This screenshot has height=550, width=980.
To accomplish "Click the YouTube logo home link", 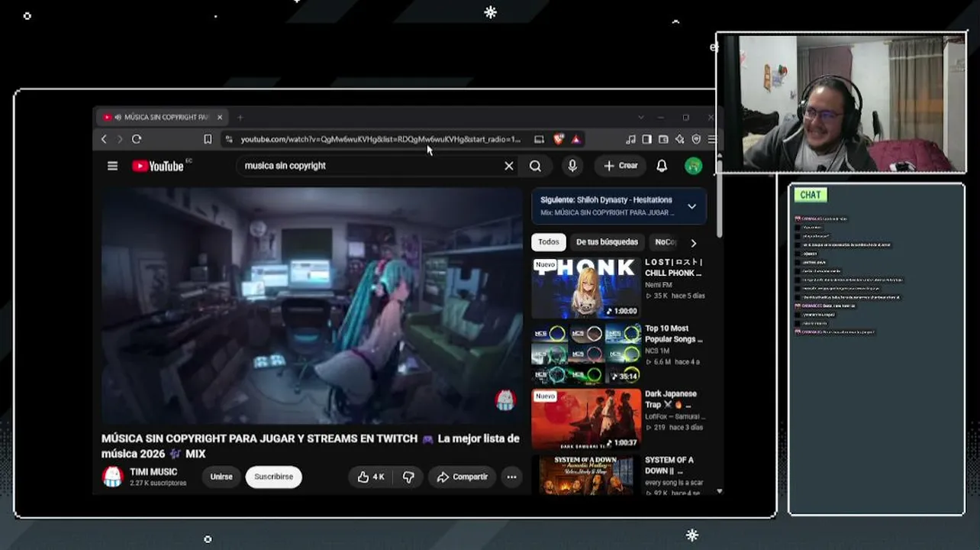I will click(158, 166).
